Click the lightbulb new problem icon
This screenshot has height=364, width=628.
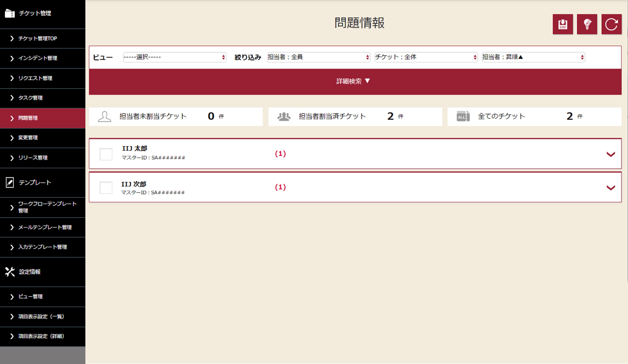click(587, 24)
